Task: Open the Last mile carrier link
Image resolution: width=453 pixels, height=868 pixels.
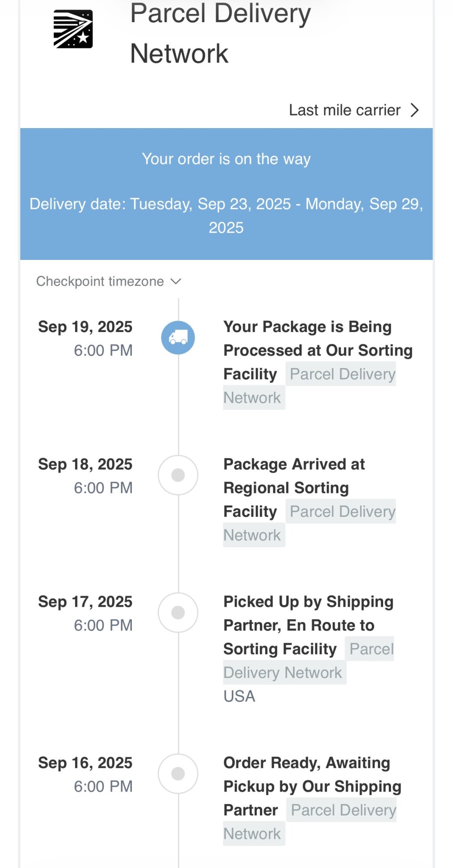Action: coord(345,110)
